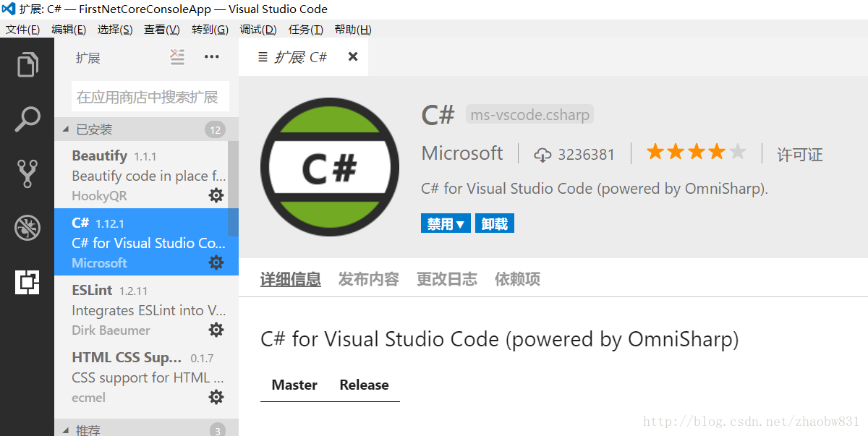Click the C# extension title heading
868x436 pixels.
[x=438, y=114]
